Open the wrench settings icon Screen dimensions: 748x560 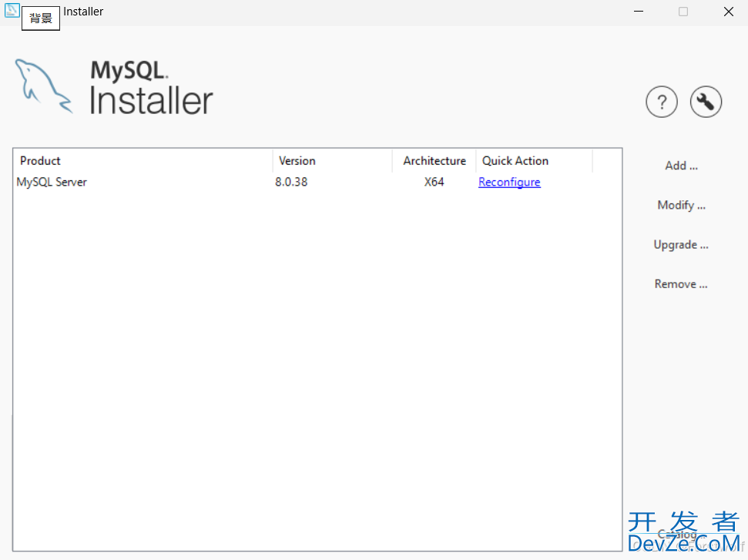(x=706, y=102)
